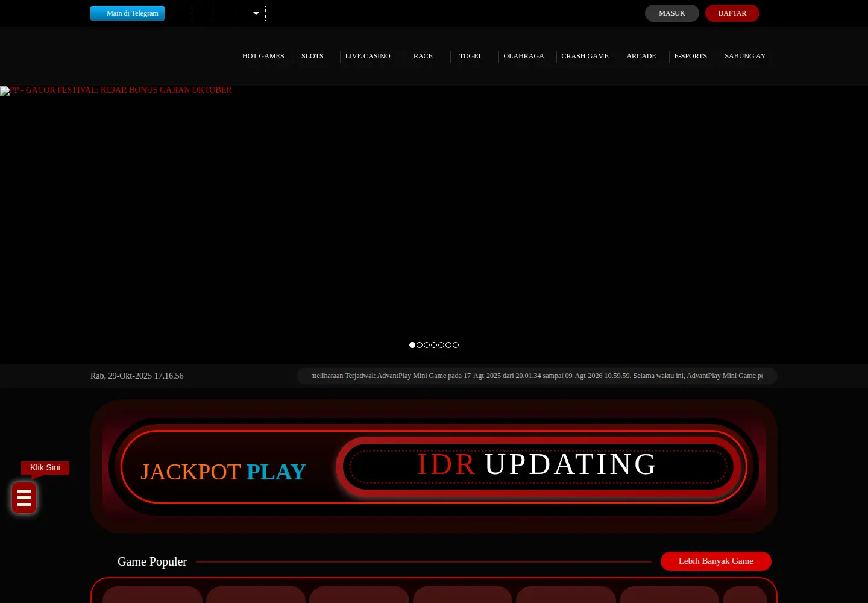Register using the DAFTAR button
Screen dimensions: 868x603
(x=732, y=13)
